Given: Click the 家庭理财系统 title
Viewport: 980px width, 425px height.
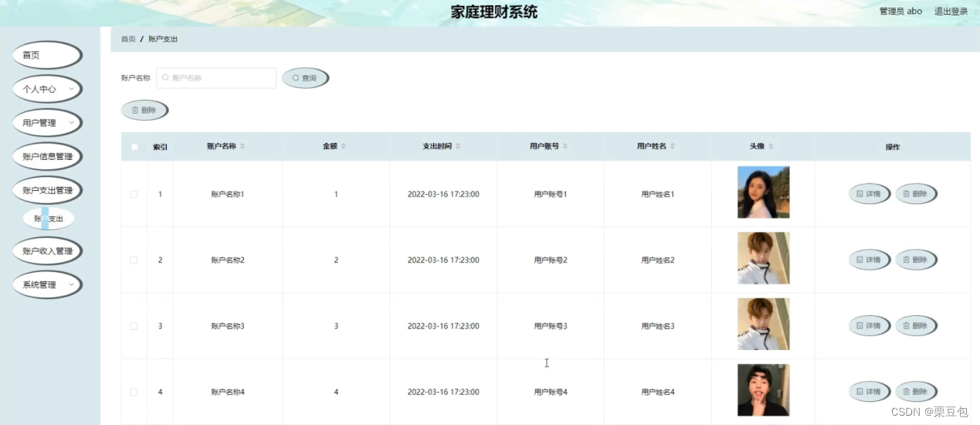Looking at the screenshot, I should [494, 12].
